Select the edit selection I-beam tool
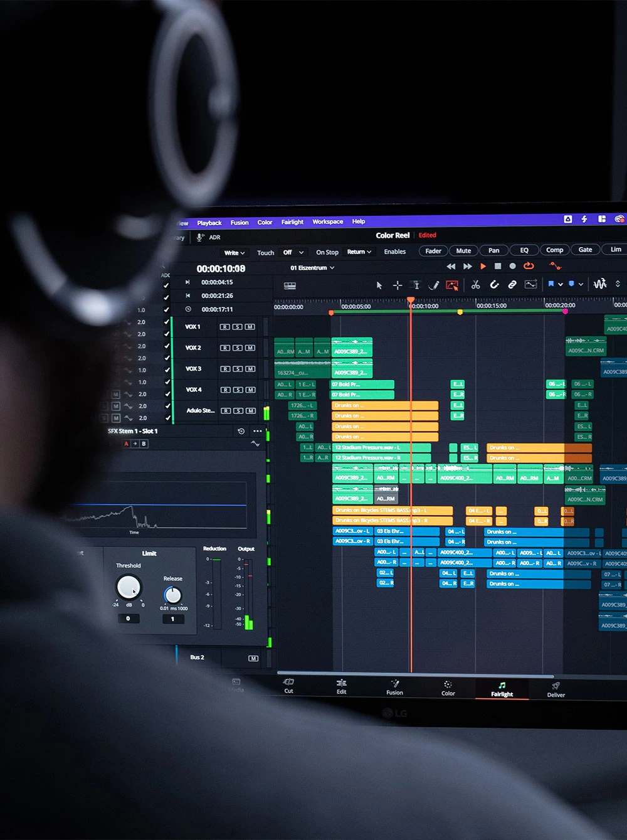 416,285
